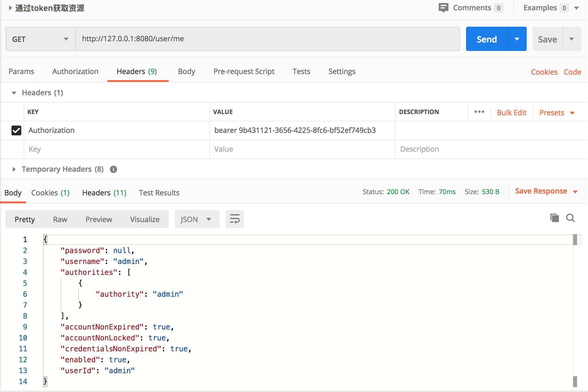
Task: Click the Bulk Edit link
Action: coord(512,113)
